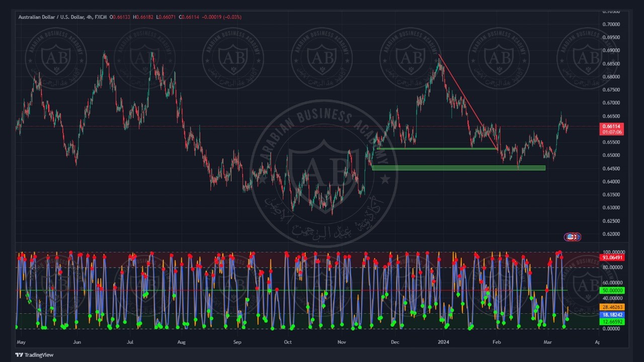Click the 0.62000 price axis label
Viewport: 644px width, 362px height.
611,234
